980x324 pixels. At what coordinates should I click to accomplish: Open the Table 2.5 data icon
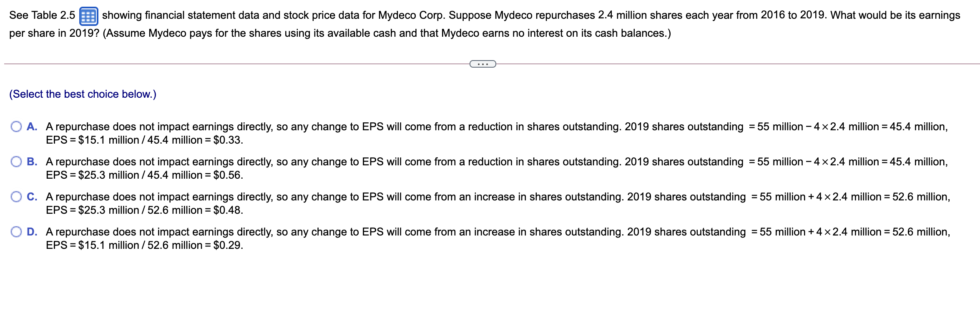pyautogui.click(x=88, y=16)
